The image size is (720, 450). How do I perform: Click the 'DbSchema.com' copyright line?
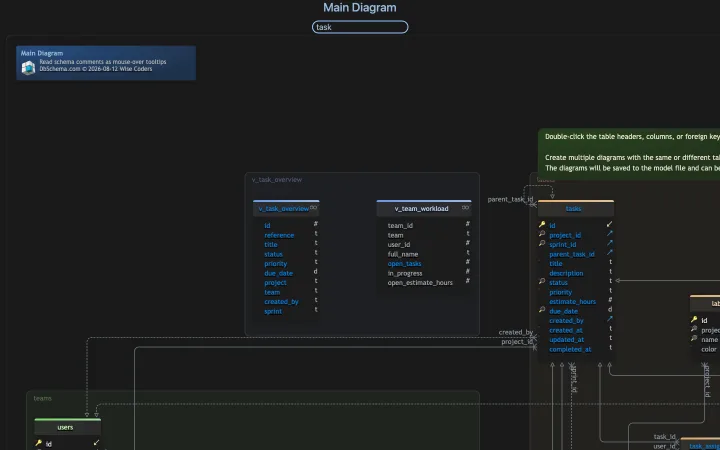point(96,69)
